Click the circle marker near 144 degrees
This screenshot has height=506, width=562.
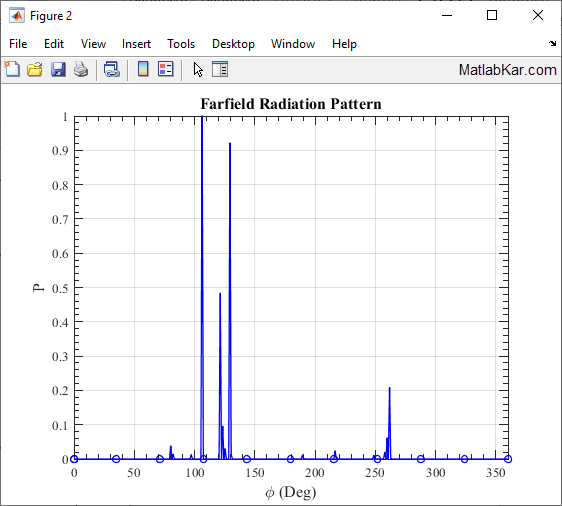pos(247,459)
